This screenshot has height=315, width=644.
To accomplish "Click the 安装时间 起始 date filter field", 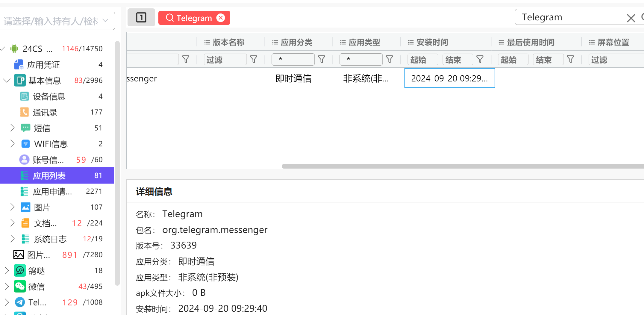I will 422,60.
